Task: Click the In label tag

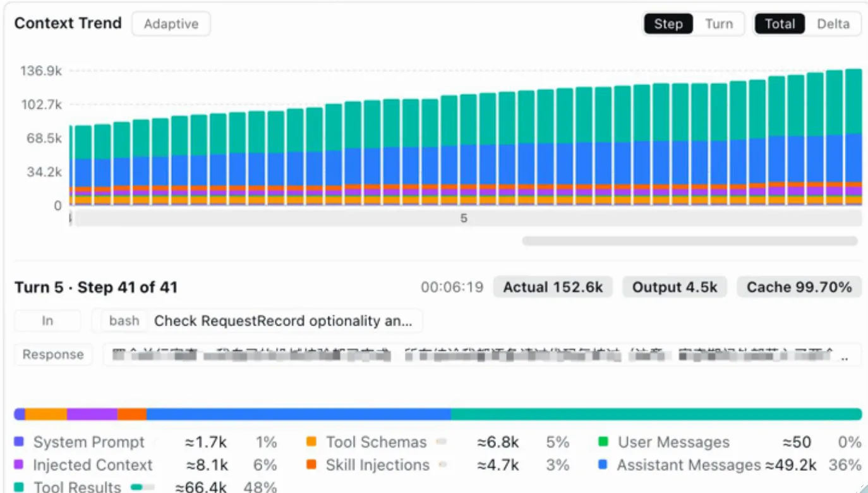Action: coord(47,321)
